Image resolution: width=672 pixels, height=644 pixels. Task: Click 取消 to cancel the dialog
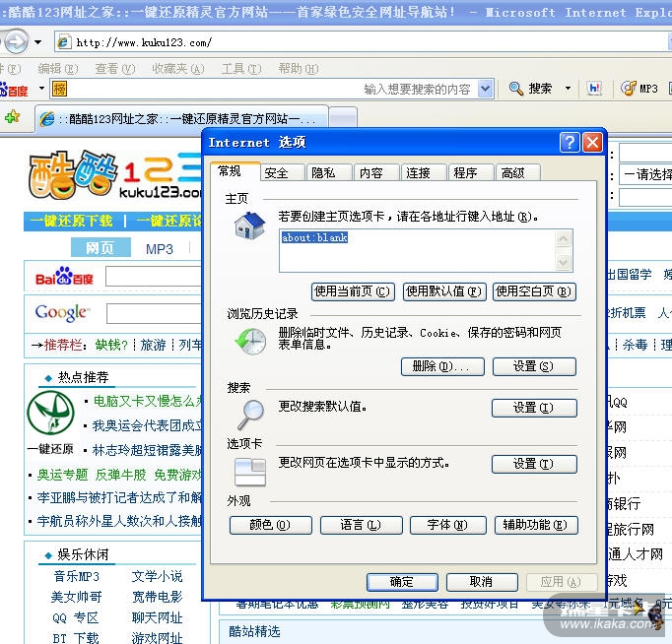click(x=482, y=582)
